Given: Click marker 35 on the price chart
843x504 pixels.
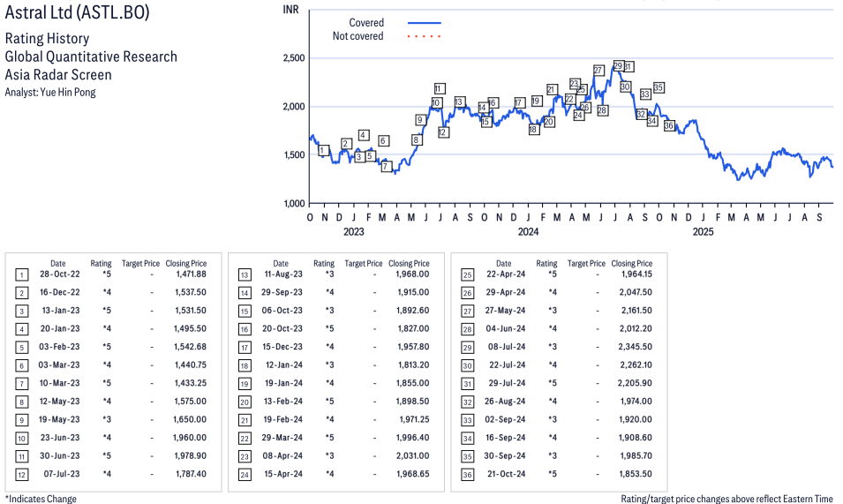Looking at the screenshot, I should [x=659, y=87].
